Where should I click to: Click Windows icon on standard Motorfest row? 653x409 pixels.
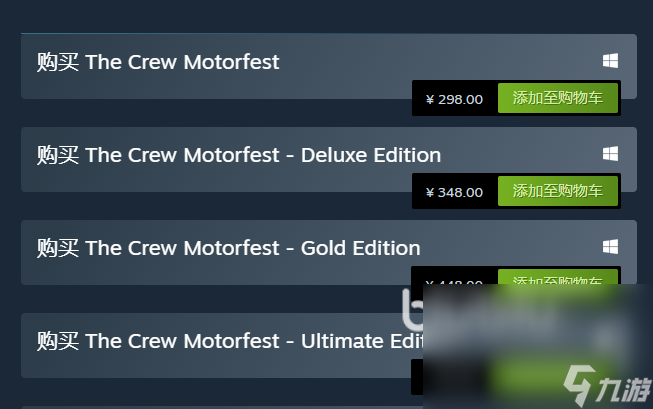pyautogui.click(x=610, y=61)
